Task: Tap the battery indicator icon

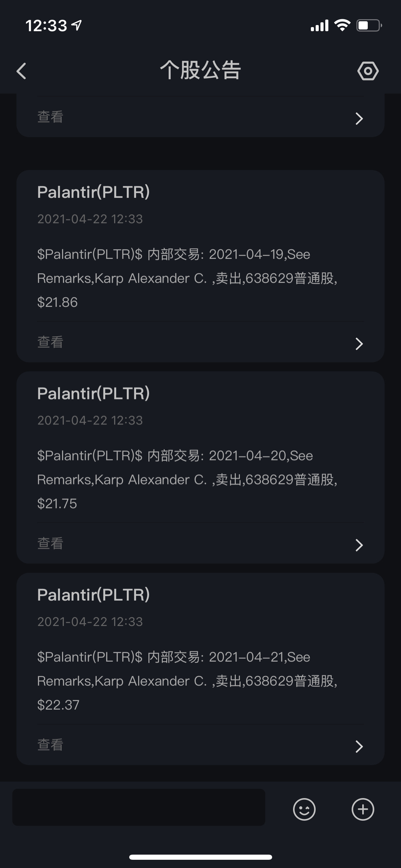Action: [369, 25]
